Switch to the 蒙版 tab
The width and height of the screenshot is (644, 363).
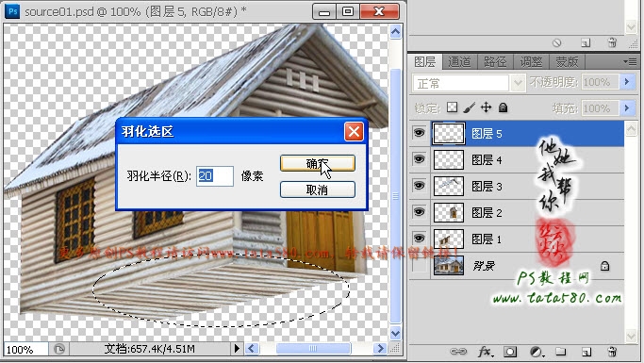click(567, 61)
